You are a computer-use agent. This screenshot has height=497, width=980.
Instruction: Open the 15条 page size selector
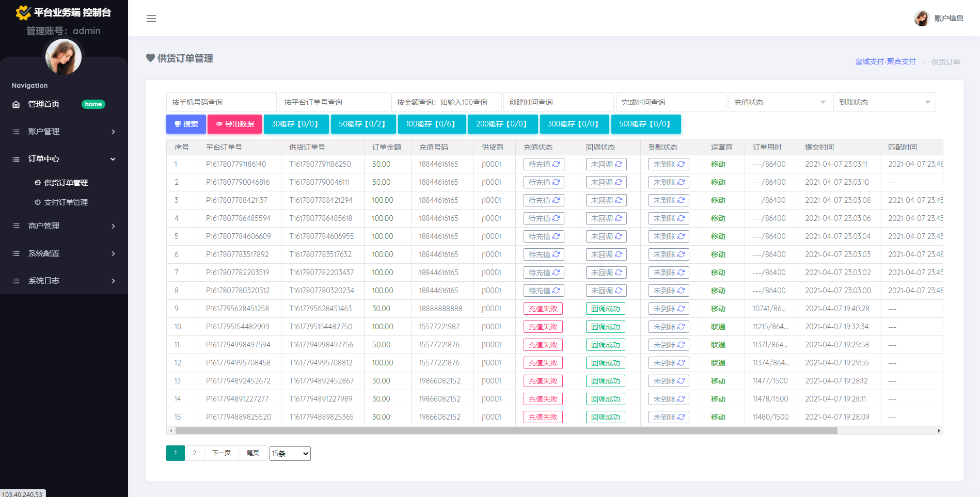[290, 454]
